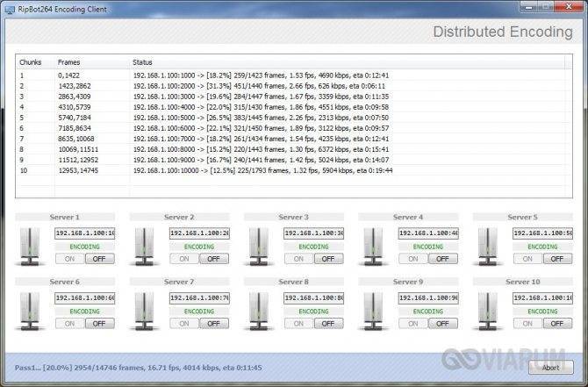588x387 pixels.
Task: Edit Server 2 address field
Action: tap(199, 233)
